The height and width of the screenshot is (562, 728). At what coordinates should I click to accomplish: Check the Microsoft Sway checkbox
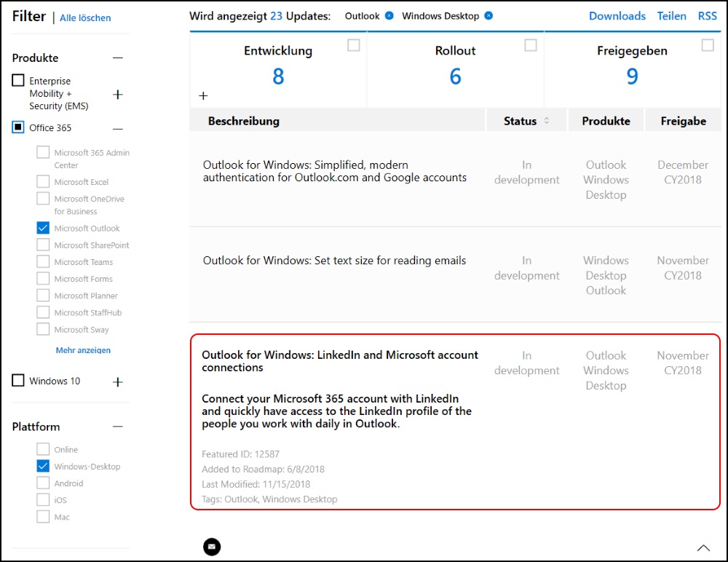[43, 329]
